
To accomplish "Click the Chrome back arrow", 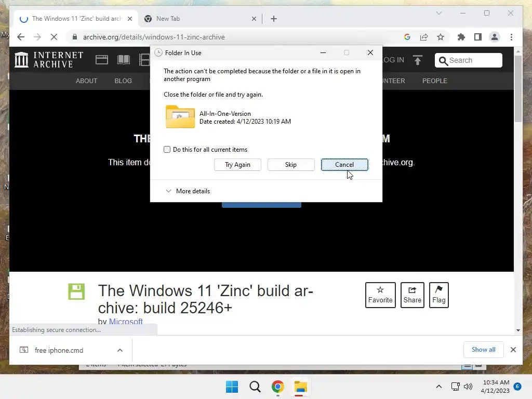I will pyautogui.click(x=21, y=37).
